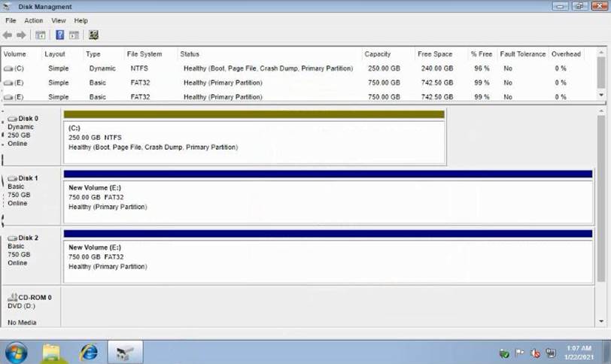
Task: Open the Action menu
Action: pos(33,20)
